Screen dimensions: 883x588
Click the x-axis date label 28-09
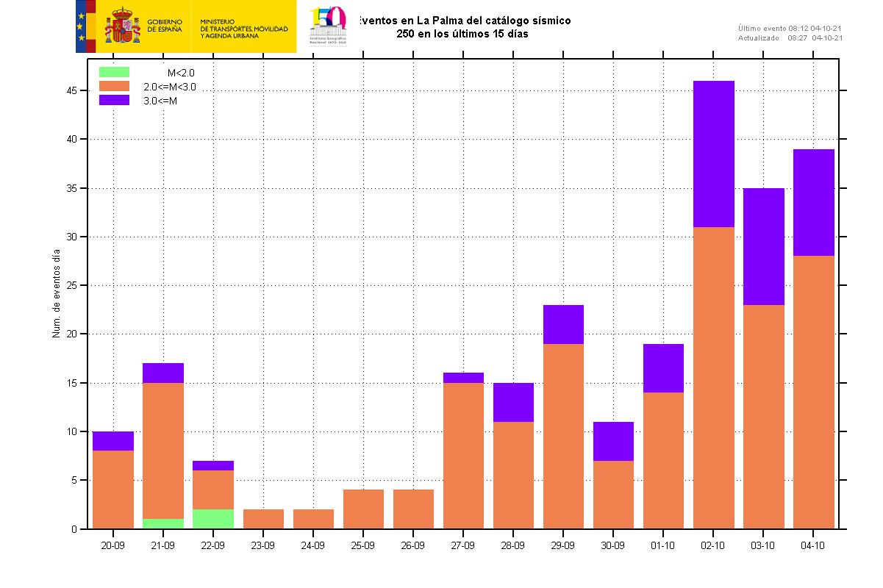tap(512, 546)
